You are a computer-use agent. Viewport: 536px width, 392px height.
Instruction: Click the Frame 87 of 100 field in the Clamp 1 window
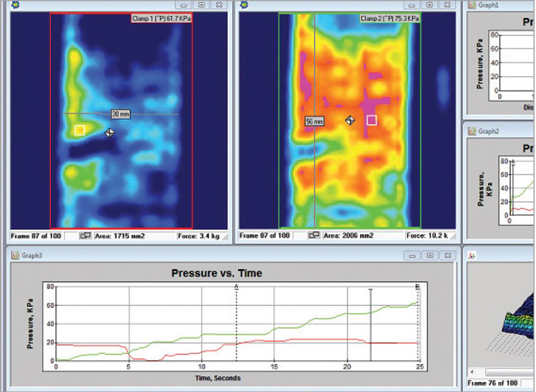[x=36, y=235]
